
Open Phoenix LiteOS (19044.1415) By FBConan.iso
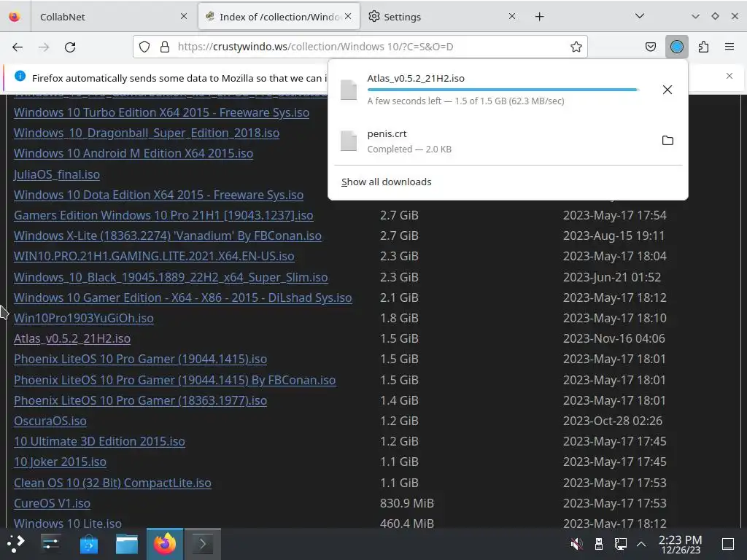click(175, 380)
